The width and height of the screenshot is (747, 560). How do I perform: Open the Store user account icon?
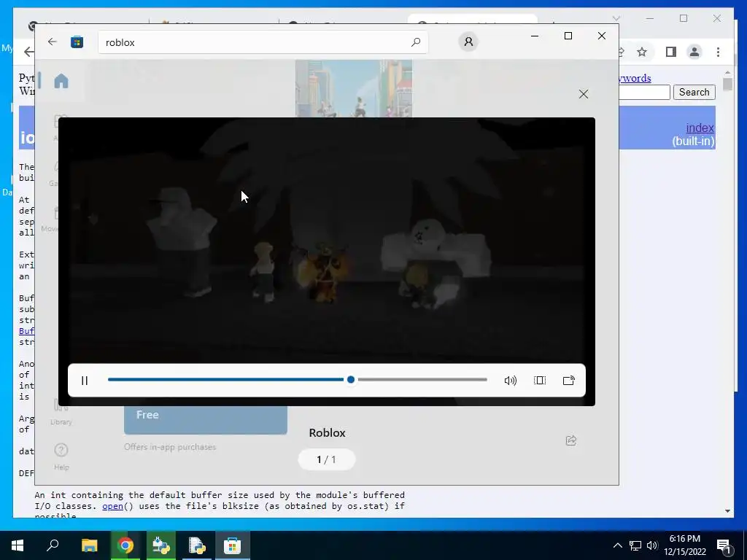468,42
